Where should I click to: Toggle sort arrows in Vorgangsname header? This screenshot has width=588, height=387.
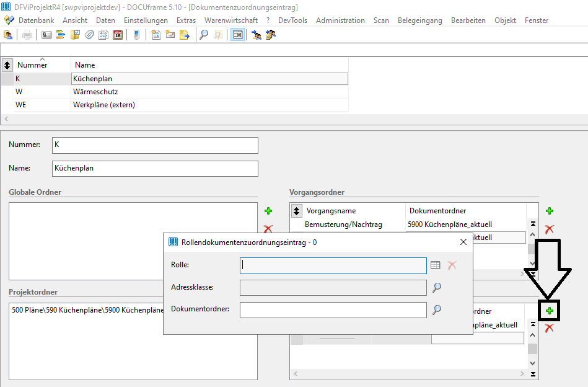click(x=296, y=211)
